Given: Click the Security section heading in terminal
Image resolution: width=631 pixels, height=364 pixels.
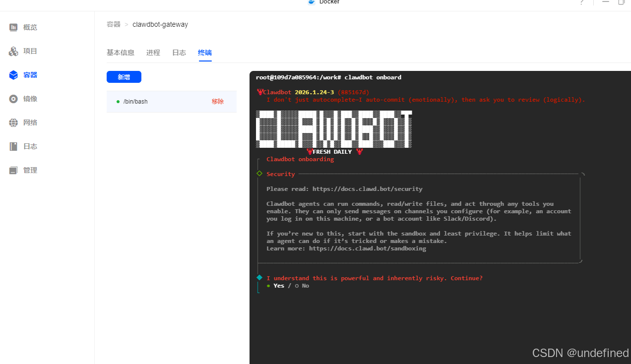Looking at the screenshot, I should click(x=281, y=174).
